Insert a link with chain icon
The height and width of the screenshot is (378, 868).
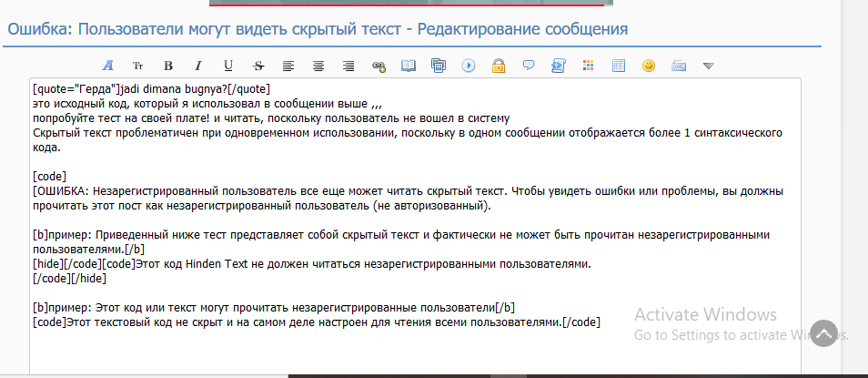tap(378, 66)
